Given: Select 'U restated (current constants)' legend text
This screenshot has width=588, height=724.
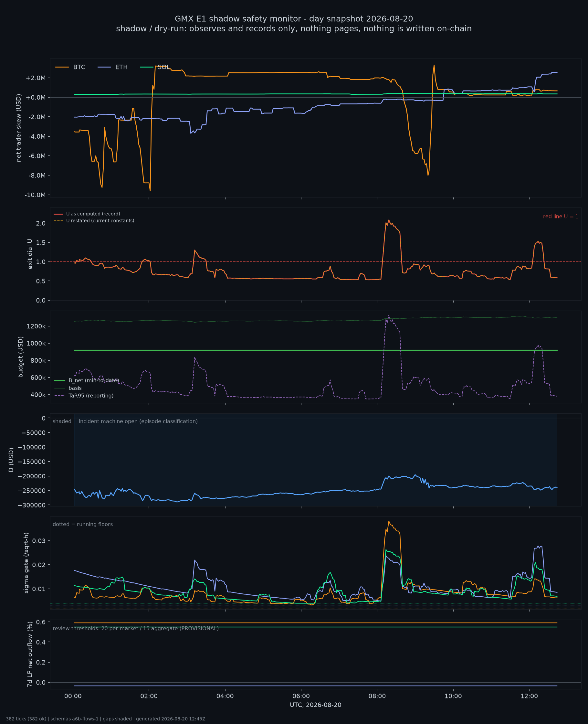Looking at the screenshot, I should tap(100, 221).
